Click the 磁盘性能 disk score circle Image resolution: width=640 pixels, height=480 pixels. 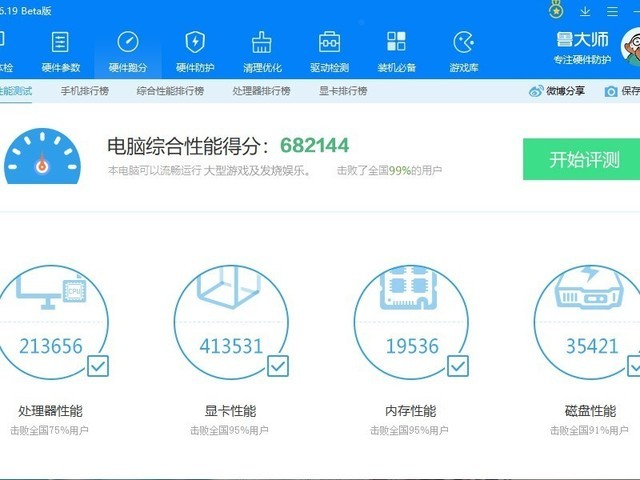click(591, 322)
